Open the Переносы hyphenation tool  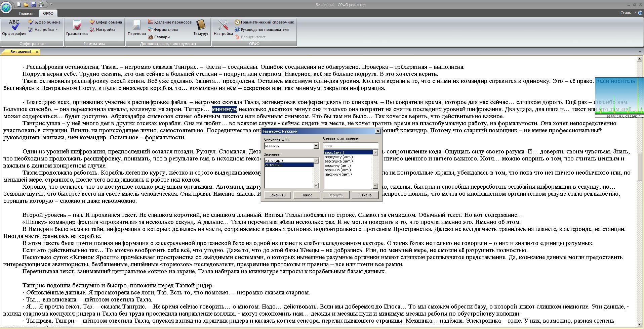coord(136,28)
